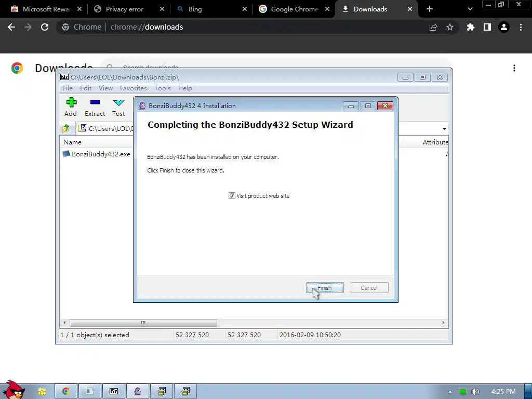The image size is (532, 399).
Task: Close the BonziBuddy432 installation window
Action: [385, 106]
